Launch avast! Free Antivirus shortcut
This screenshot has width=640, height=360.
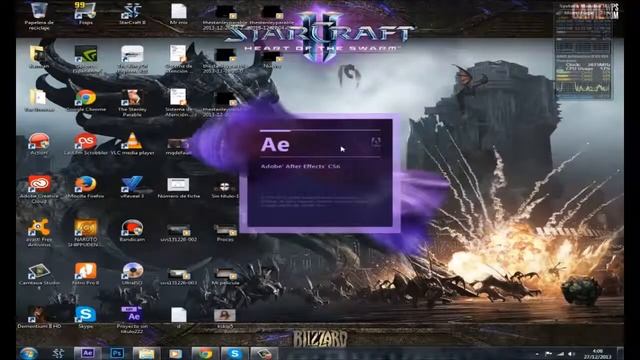39,233
